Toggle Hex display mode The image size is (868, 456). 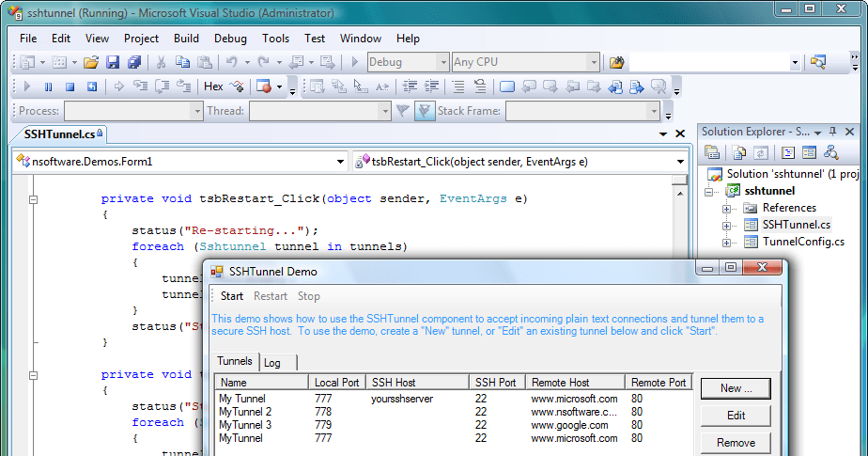click(213, 86)
